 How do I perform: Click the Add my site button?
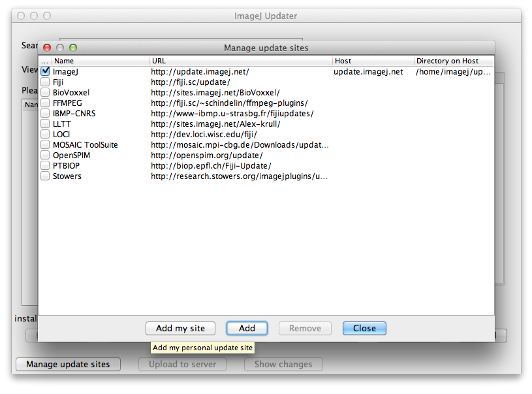pos(181,329)
